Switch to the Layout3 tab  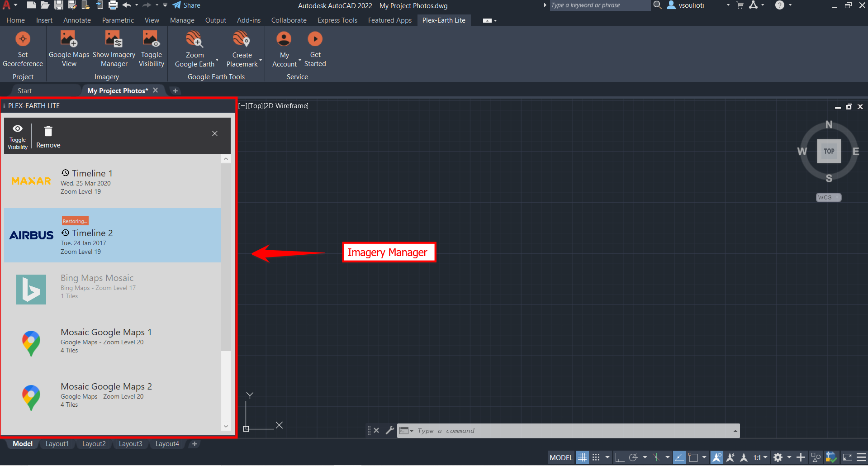pos(130,444)
